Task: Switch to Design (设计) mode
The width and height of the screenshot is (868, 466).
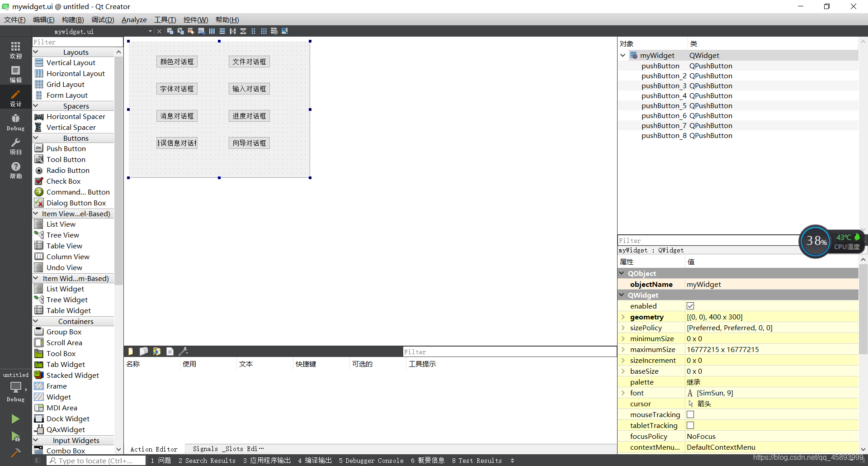Action: 15,98
